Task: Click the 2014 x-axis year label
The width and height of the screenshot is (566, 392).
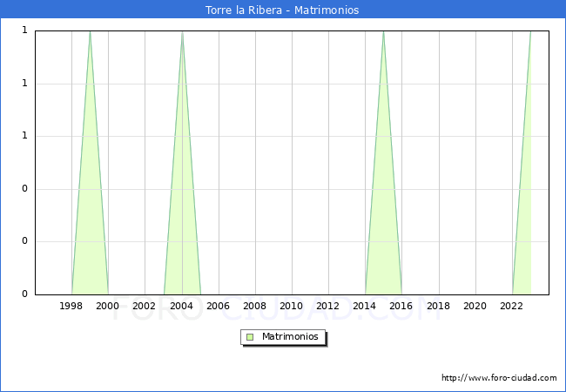Action: point(365,307)
